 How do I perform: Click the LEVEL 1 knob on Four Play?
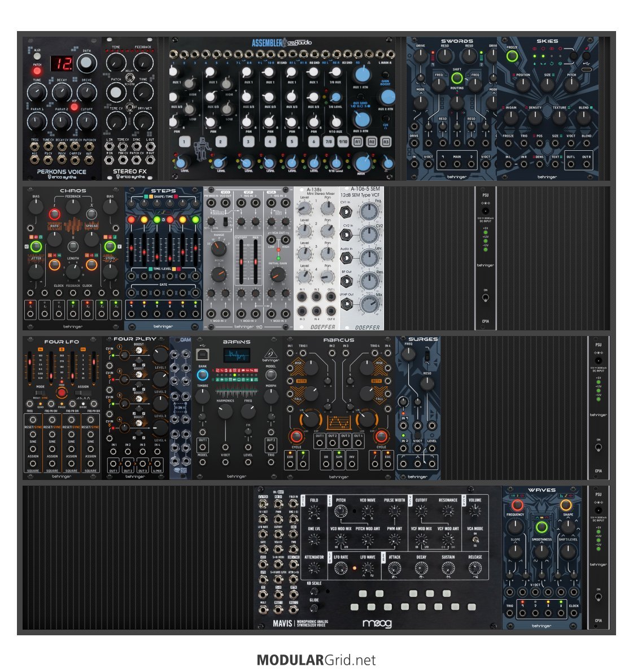tap(160, 355)
